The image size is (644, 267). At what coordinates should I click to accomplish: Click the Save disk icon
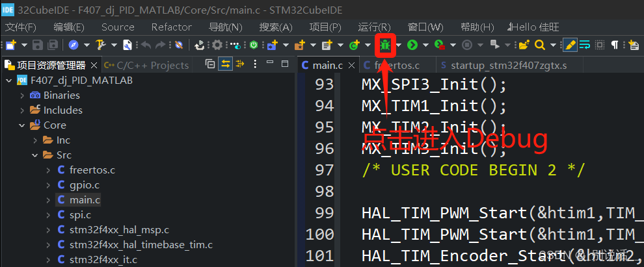[38, 45]
